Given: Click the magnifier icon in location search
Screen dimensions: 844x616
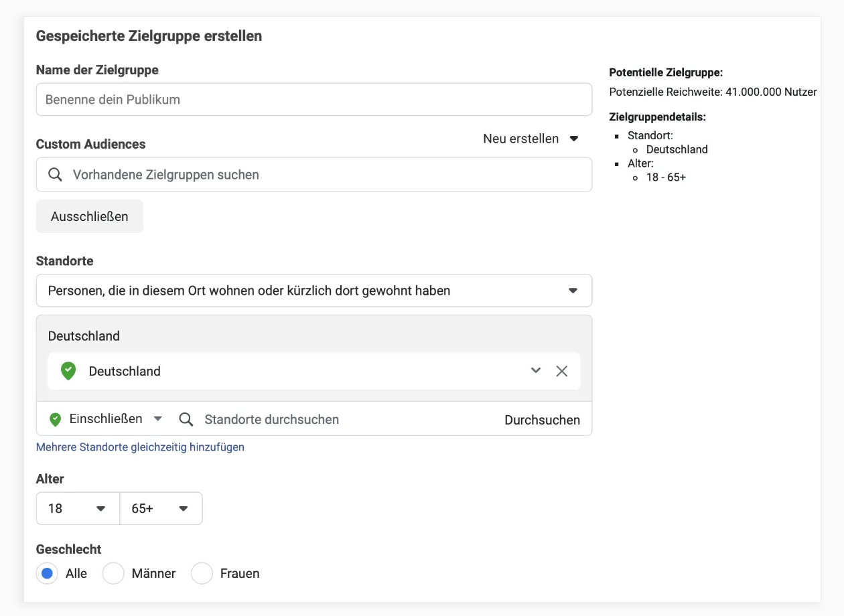Looking at the screenshot, I should click(x=186, y=419).
